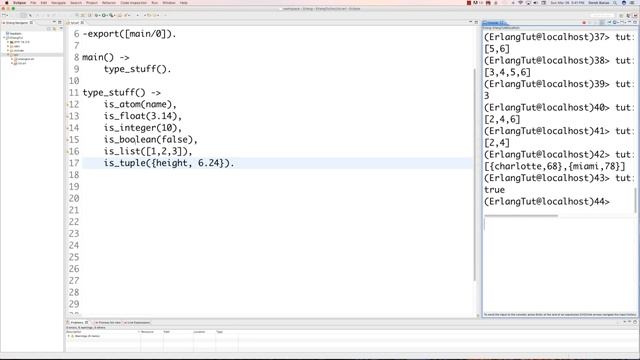Click the code 'is_tuple({height, 6.24}).'
This screenshot has width=640, height=360.
[169, 163]
